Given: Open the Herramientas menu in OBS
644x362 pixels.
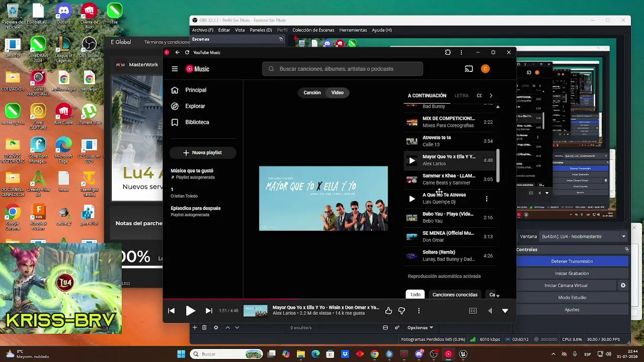Looking at the screenshot, I should [353, 30].
